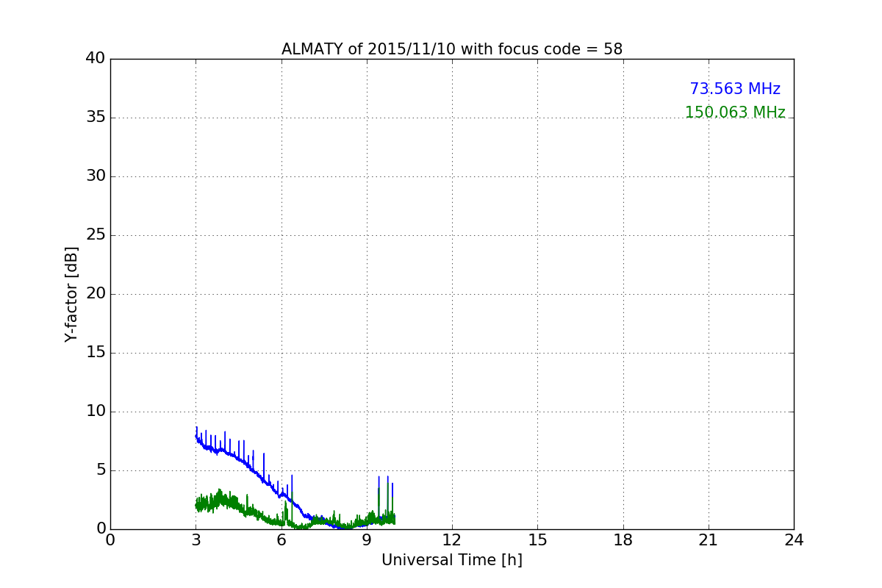
Task: Click the x-axis tick label 24
Action: click(x=794, y=540)
